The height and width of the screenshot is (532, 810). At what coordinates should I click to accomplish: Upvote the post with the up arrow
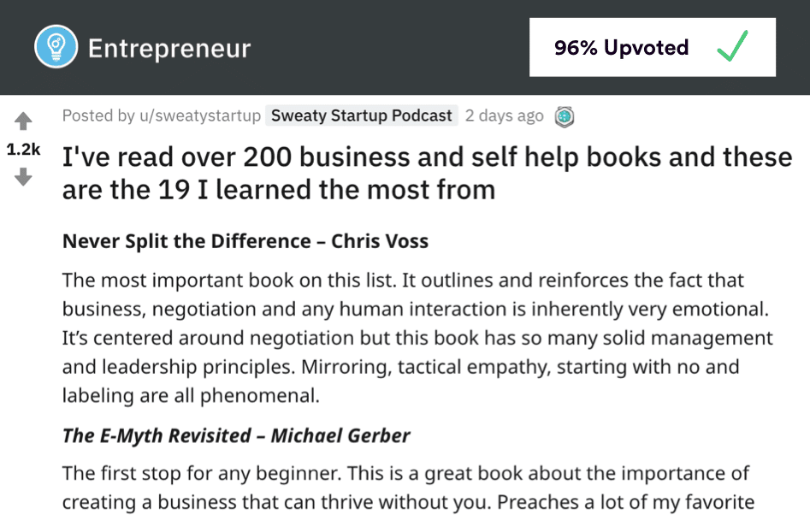click(23, 120)
